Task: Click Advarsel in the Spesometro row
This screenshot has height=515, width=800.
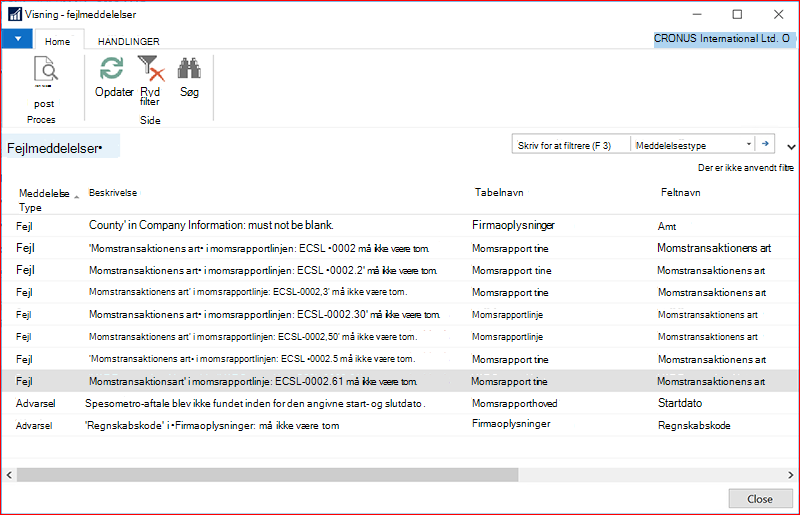Action: click(x=35, y=403)
